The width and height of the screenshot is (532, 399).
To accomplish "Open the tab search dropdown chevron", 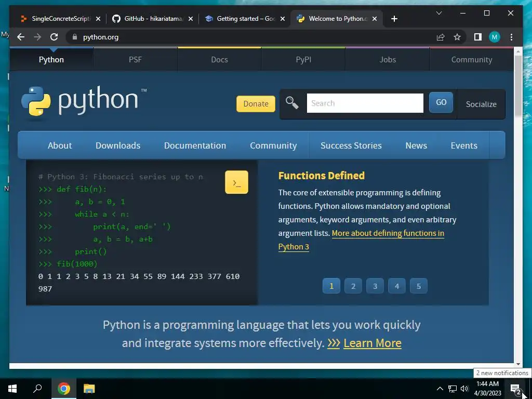I will point(438,13).
